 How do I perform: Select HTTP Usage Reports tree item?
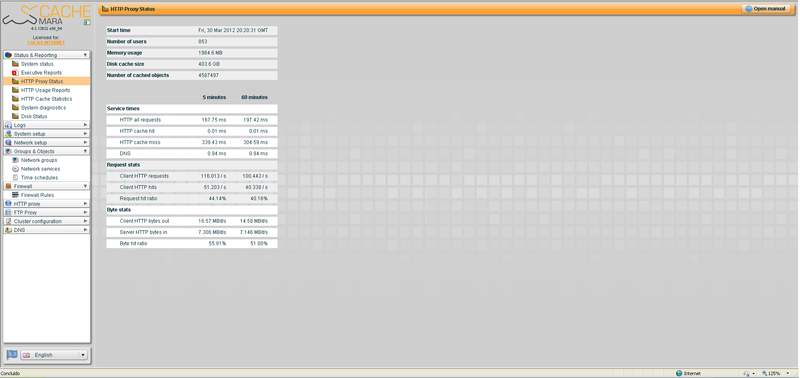click(45, 90)
